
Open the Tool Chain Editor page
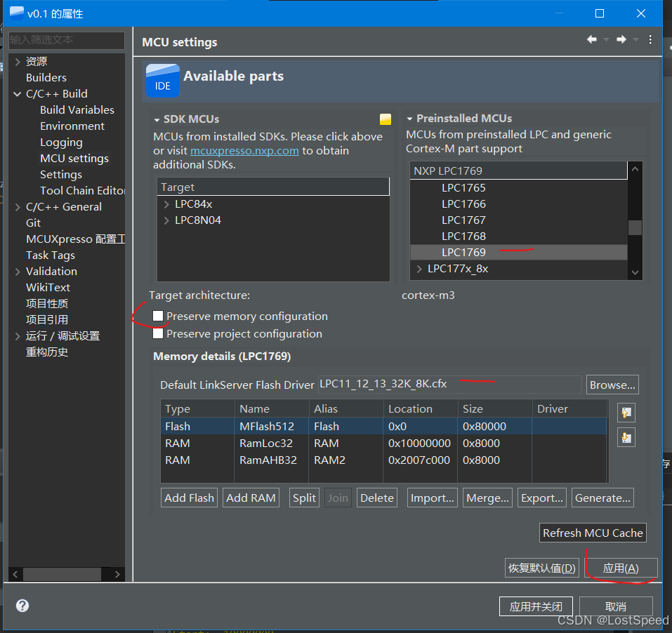tap(82, 191)
